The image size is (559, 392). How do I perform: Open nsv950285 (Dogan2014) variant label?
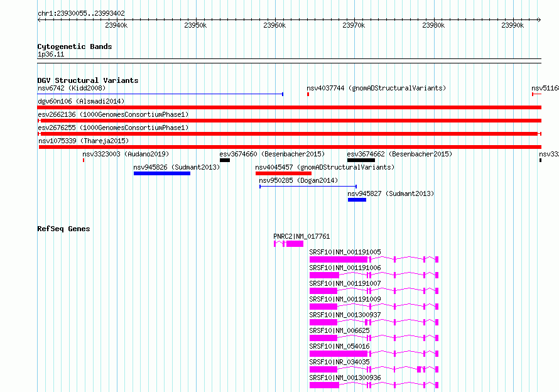(298, 180)
